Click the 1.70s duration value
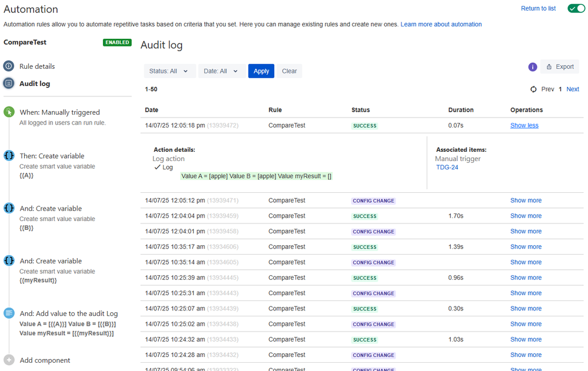The height and width of the screenshot is (371, 588). (x=456, y=216)
